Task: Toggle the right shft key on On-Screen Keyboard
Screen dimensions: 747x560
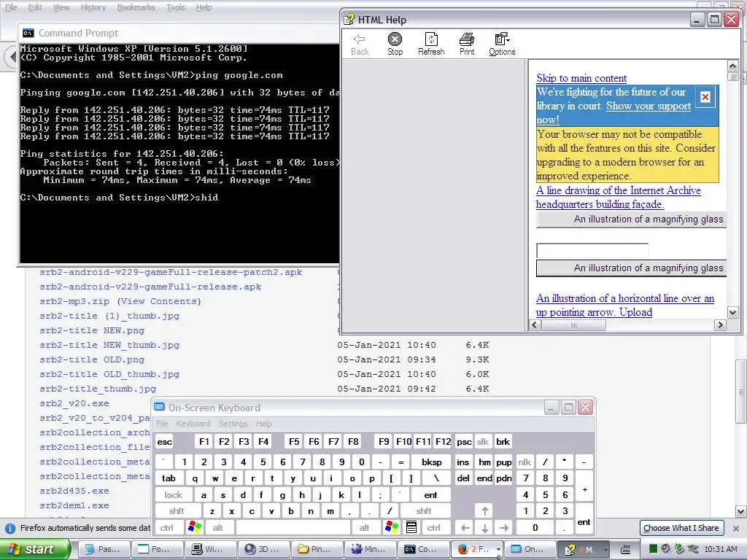Action: 424,511
